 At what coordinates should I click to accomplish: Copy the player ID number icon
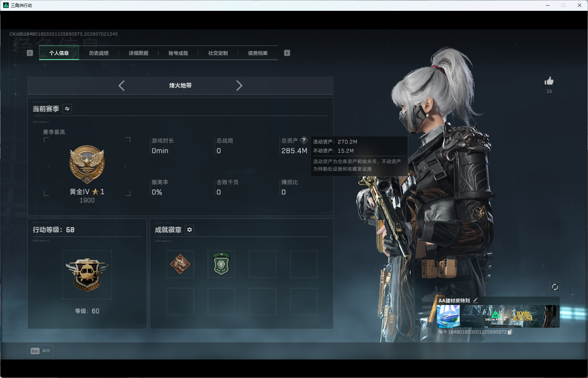pos(510,332)
